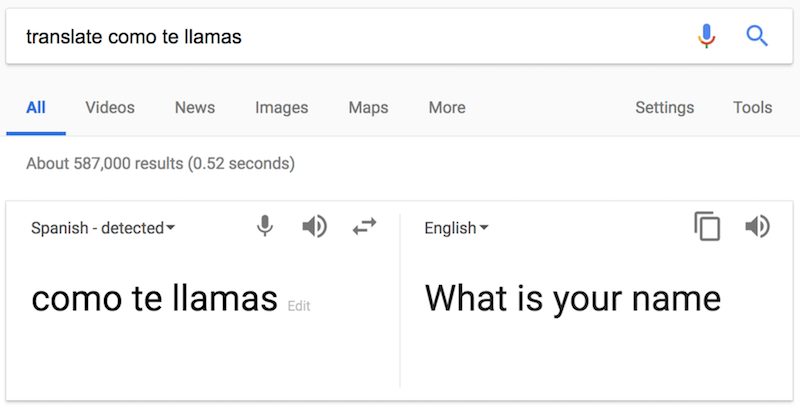Swap the source and target languages
This screenshot has height=406, width=800.
[364, 227]
